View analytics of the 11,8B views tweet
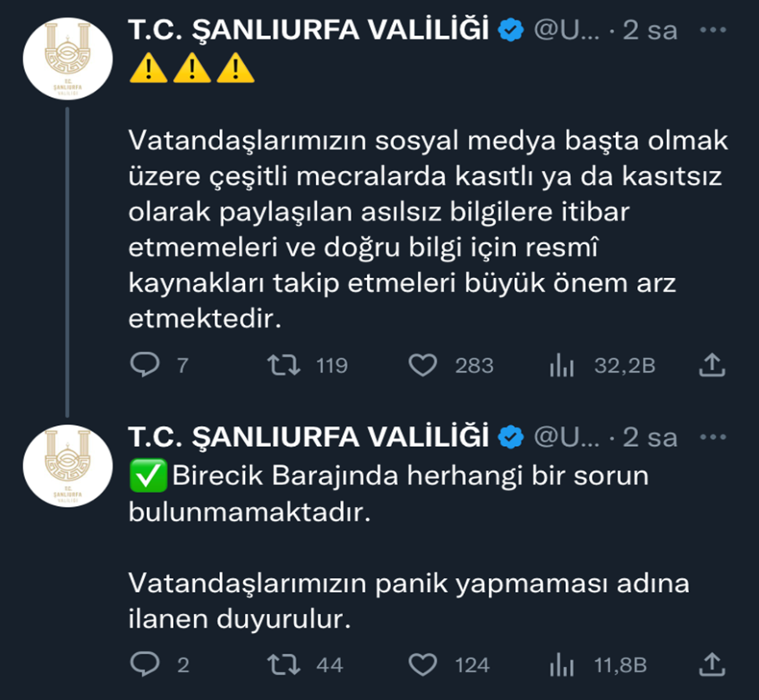Viewport: 759px width, 700px height. pyautogui.click(x=560, y=664)
